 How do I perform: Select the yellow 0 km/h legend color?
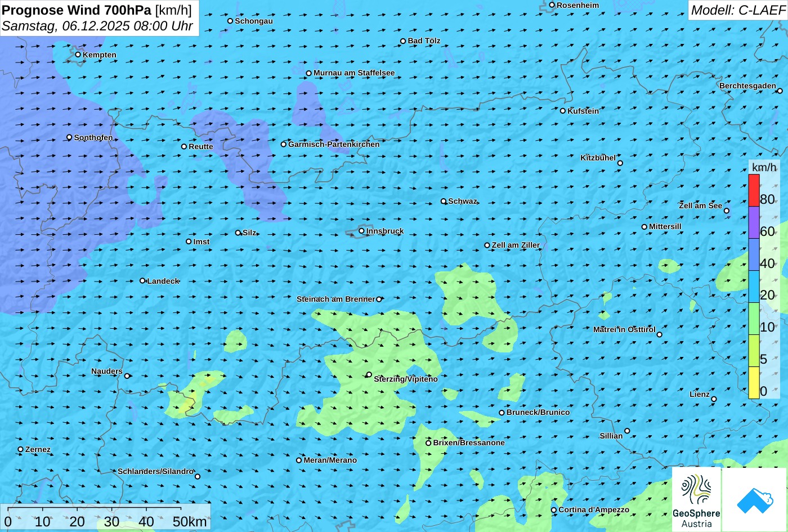754,383
